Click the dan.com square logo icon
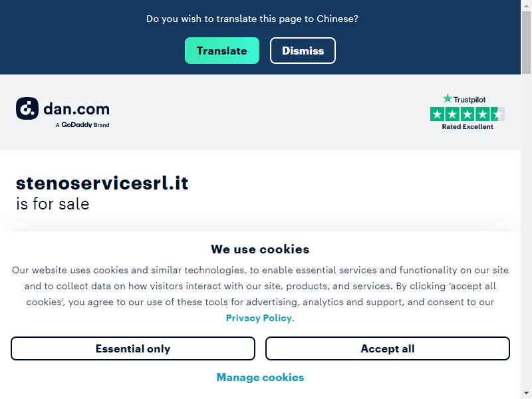The image size is (532, 399). [x=27, y=108]
